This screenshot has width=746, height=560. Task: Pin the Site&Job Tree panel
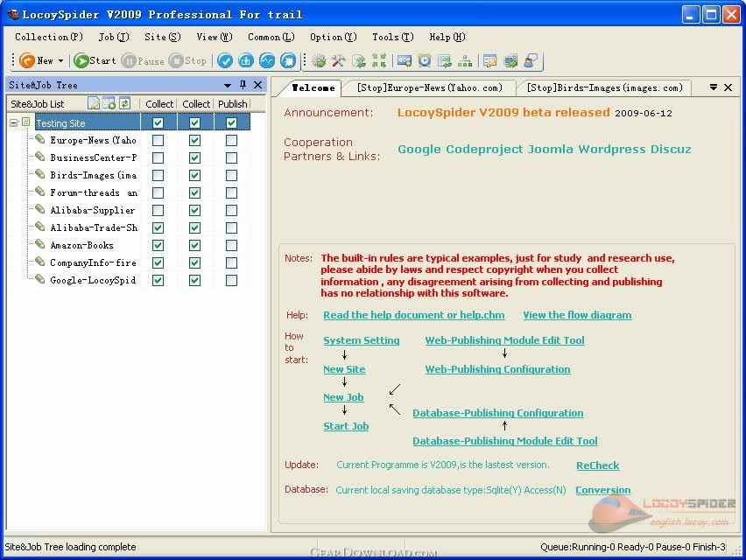coord(243,85)
